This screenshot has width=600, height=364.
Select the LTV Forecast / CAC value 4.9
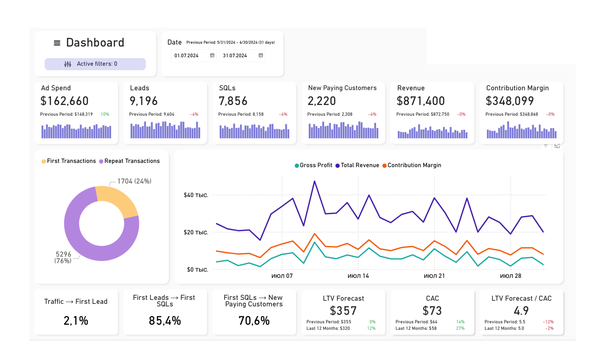(521, 311)
